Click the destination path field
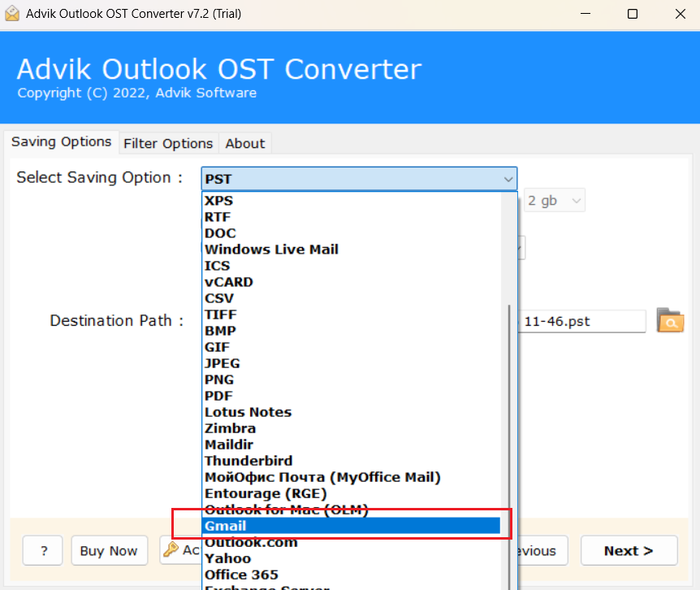 [x=581, y=321]
